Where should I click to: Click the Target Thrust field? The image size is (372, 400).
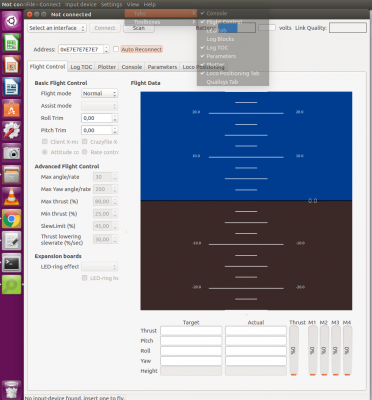(x=191, y=331)
